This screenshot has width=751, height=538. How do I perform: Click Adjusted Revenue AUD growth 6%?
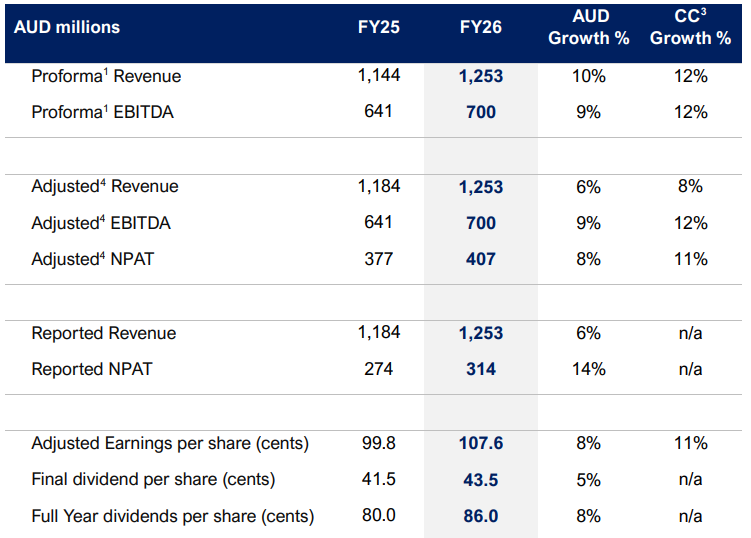point(589,187)
